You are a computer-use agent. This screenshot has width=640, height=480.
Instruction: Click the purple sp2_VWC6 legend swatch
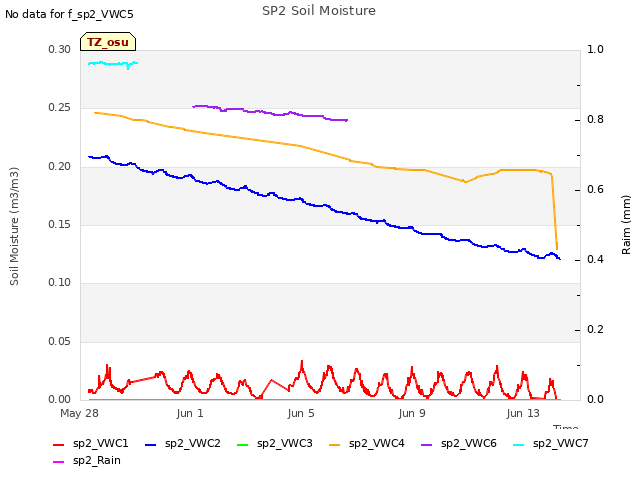(x=427, y=444)
